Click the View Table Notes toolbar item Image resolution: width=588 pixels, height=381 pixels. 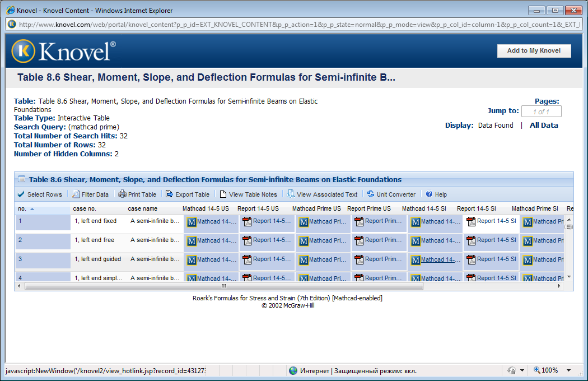248,194
